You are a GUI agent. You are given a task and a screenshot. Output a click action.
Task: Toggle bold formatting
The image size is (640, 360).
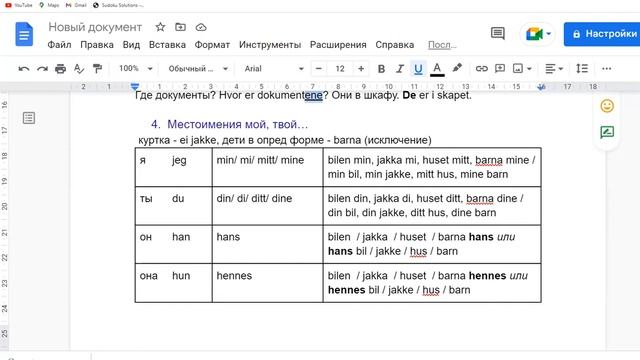[x=381, y=69]
